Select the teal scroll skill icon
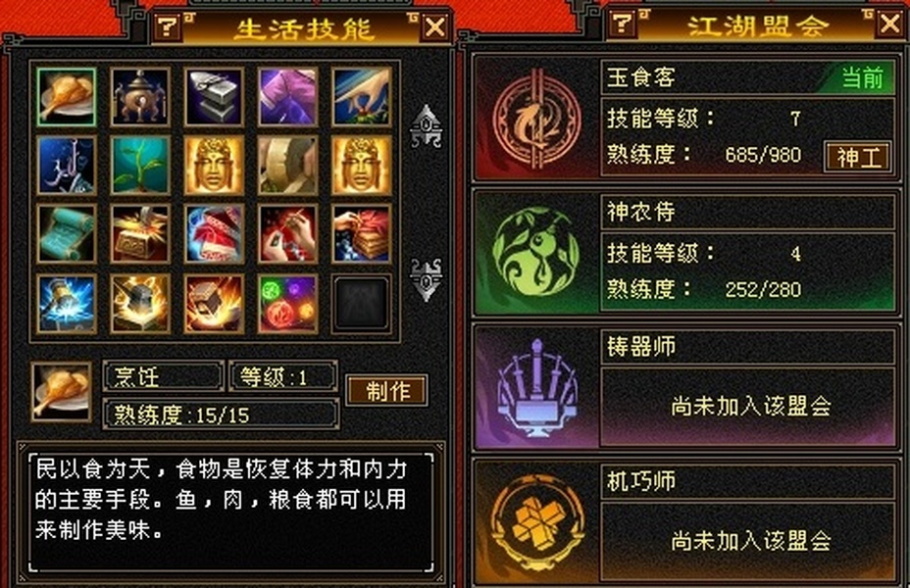This screenshot has height=588, width=910. [x=66, y=234]
